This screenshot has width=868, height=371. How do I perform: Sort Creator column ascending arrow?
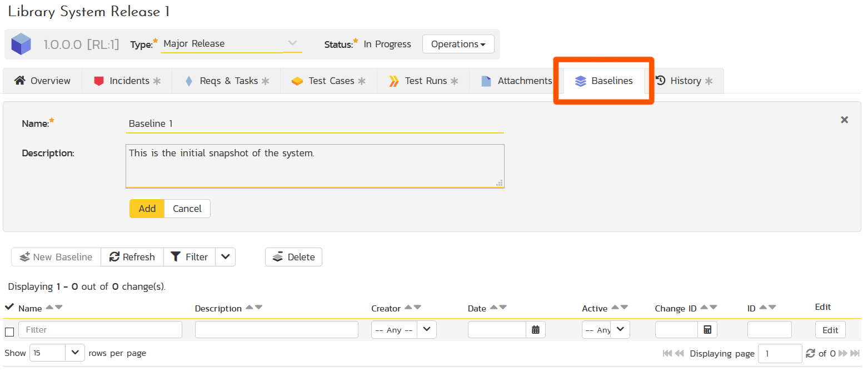[x=408, y=308]
